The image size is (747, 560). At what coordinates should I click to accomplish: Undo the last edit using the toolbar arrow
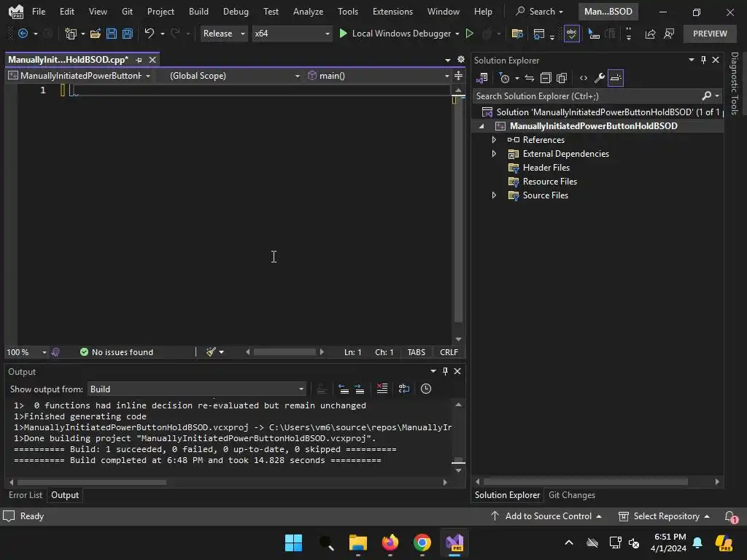click(x=150, y=34)
